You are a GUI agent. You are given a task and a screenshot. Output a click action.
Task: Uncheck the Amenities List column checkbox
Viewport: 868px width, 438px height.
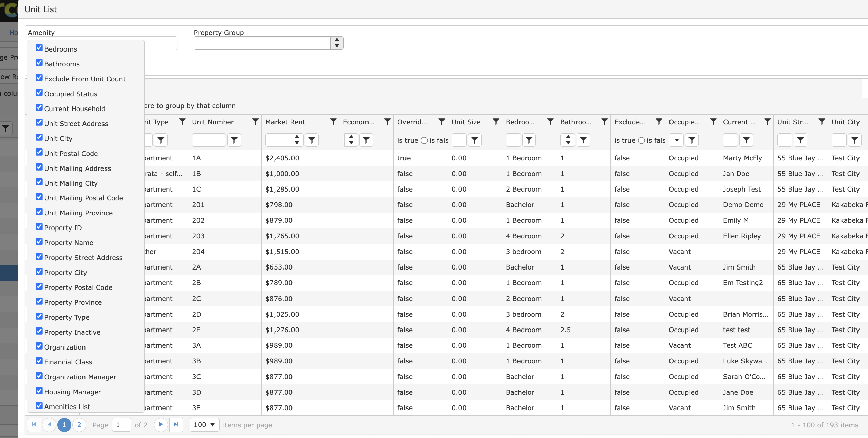click(x=39, y=405)
